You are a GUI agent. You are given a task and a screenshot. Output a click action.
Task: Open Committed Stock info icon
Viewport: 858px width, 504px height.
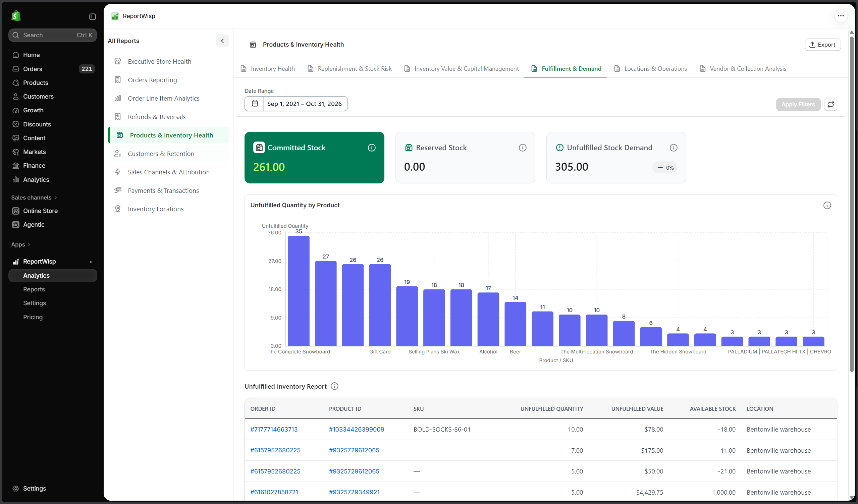click(x=371, y=147)
